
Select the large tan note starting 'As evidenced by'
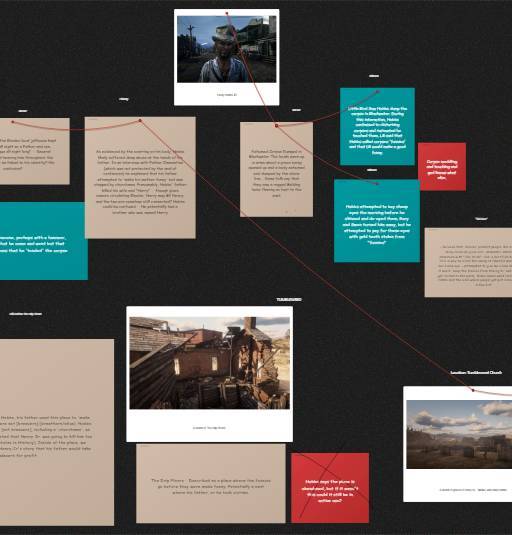pyautogui.click(x=140, y=178)
